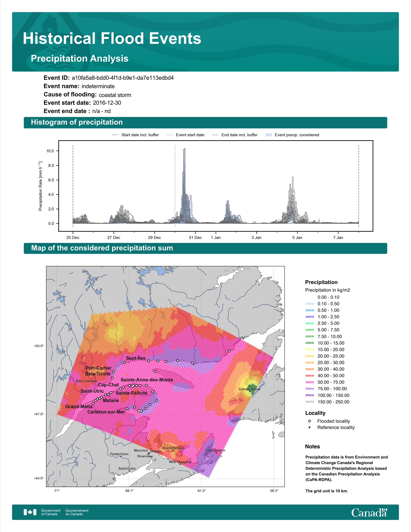Click the cause of flooding value coastal storm

pyautogui.click(x=115, y=95)
